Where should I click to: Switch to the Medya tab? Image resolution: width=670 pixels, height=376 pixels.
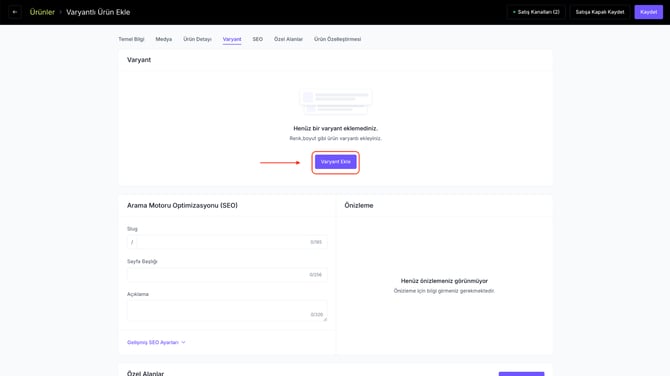(x=164, y=39)
